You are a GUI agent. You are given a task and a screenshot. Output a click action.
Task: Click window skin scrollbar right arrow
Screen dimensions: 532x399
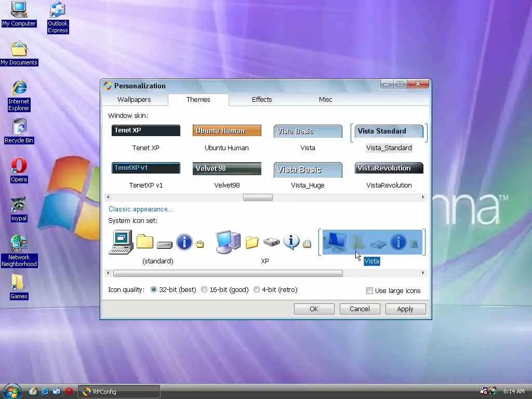coord(423,197)
